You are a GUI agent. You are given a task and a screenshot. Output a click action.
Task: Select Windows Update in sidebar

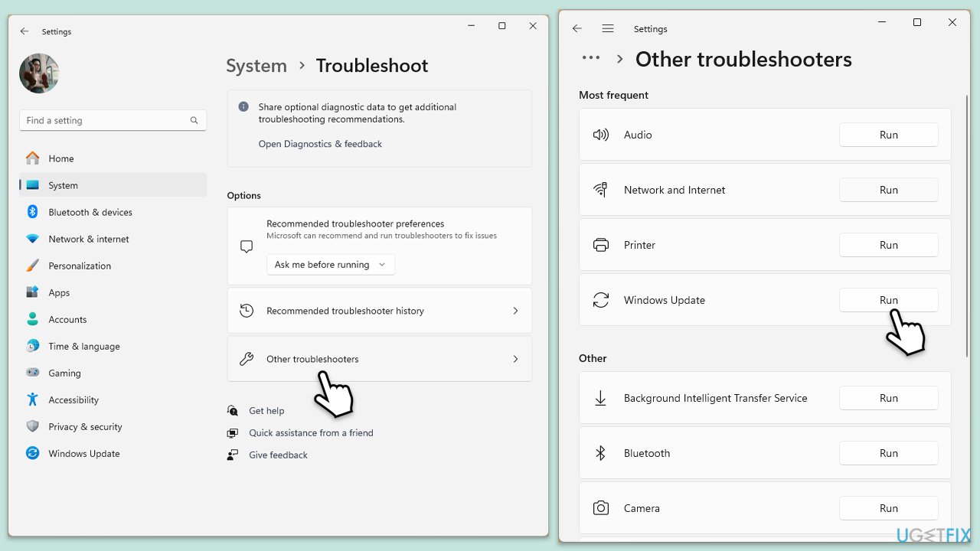point(83,453)
